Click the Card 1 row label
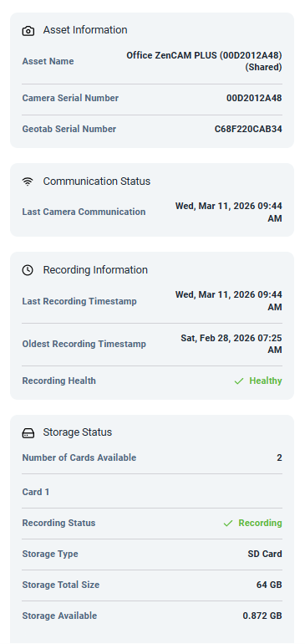 (x=36, y=492)
